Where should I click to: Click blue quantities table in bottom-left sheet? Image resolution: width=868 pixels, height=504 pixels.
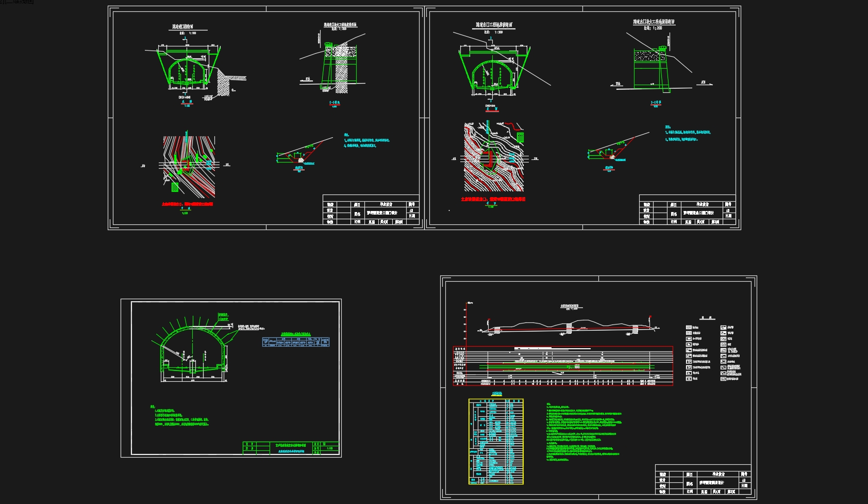[296, 342]
